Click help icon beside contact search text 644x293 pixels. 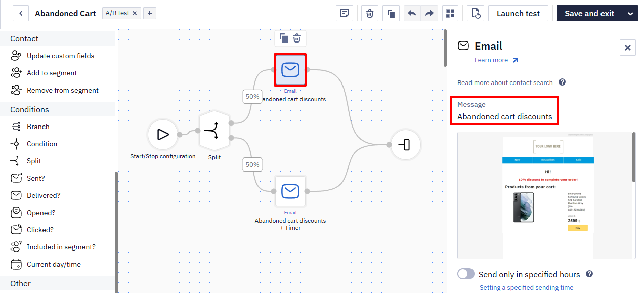[562, 82]
